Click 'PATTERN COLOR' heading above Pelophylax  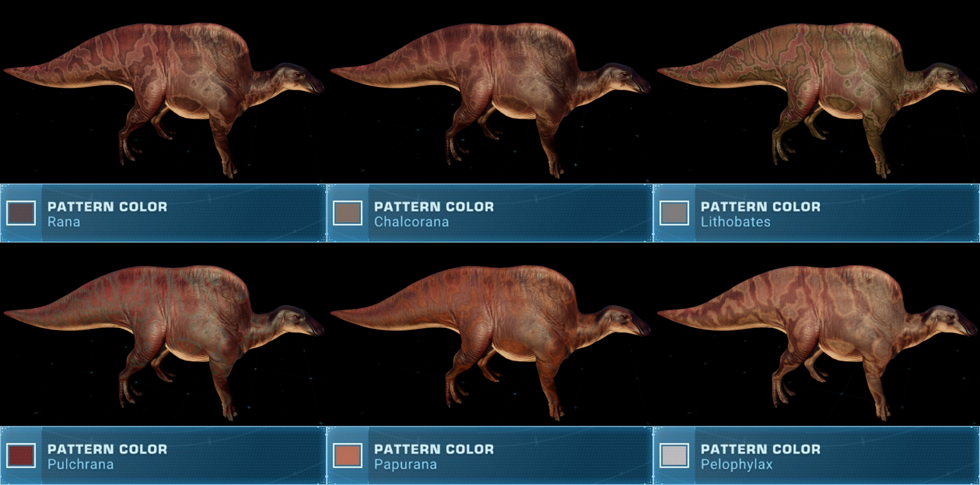tap(761, 449)
